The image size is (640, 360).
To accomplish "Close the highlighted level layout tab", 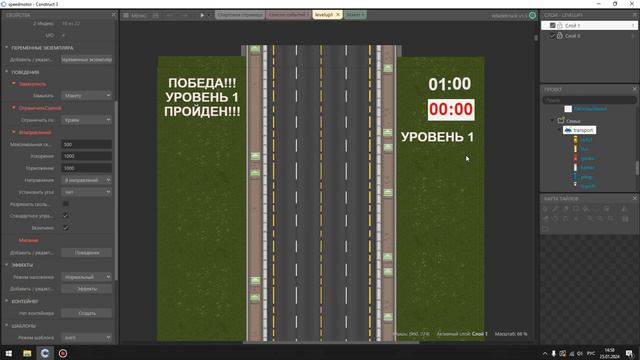I will [x=338, y=15].
